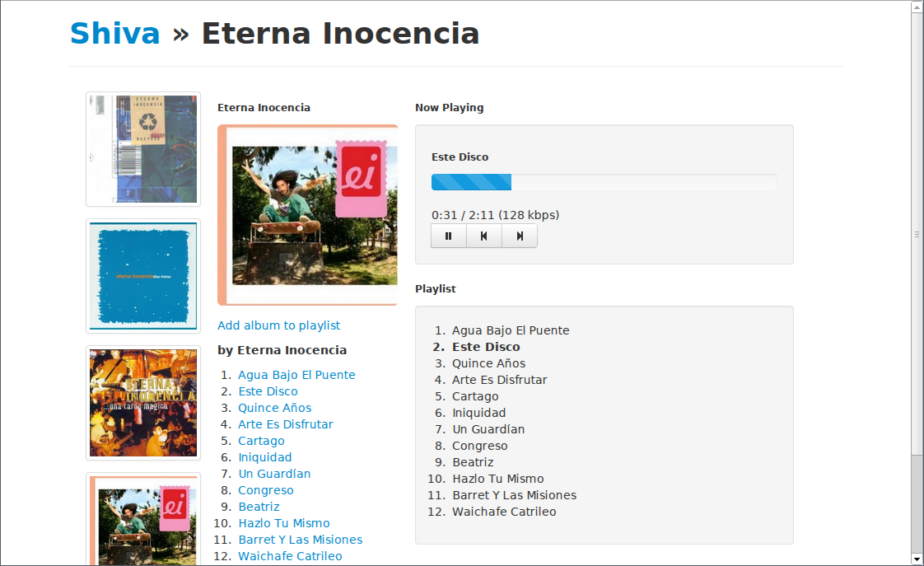This screenshot has height=566, width=924.
Task: Play Arte Es Disfrutar from album track links
Action: click(285, 424)
